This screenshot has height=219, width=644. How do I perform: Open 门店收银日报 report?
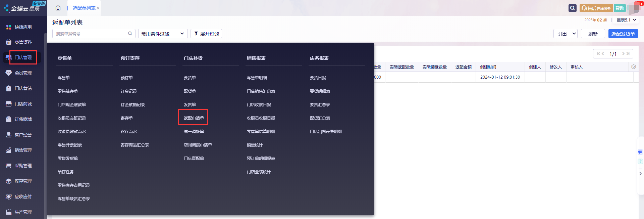pos(259,104)
